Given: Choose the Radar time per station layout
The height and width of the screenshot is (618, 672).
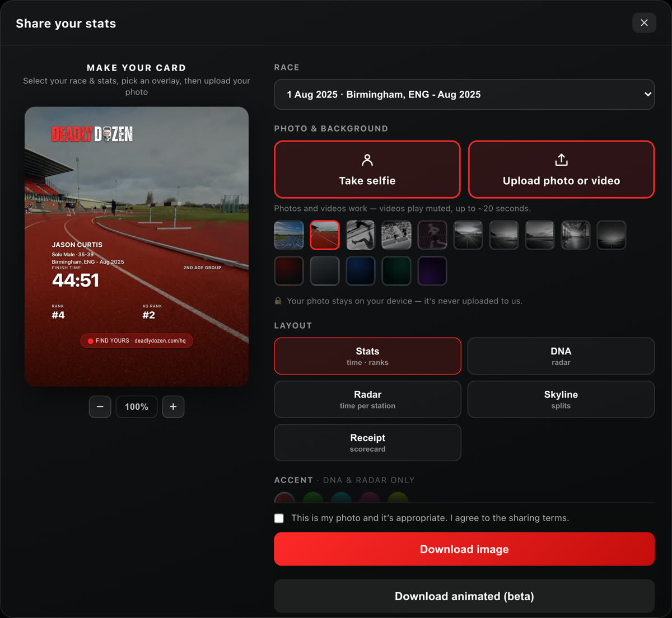Looking at the screenshot, I should [x=367, y=399].
